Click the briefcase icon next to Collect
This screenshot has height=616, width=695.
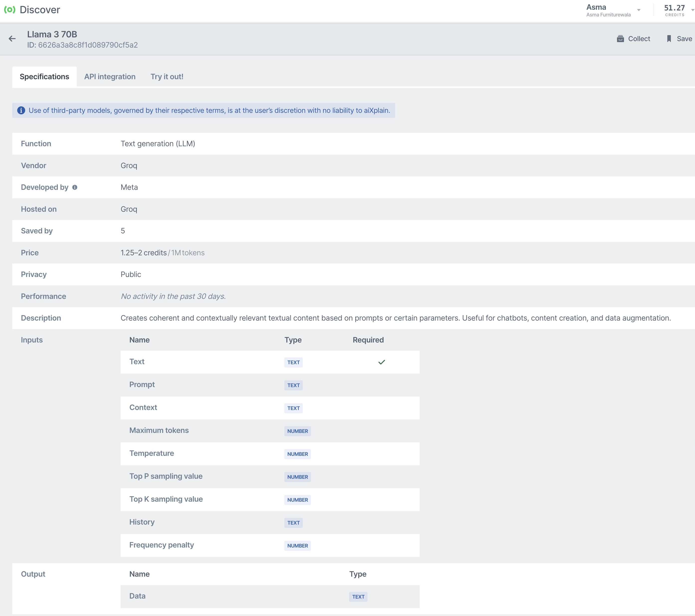tap(621, 39)
